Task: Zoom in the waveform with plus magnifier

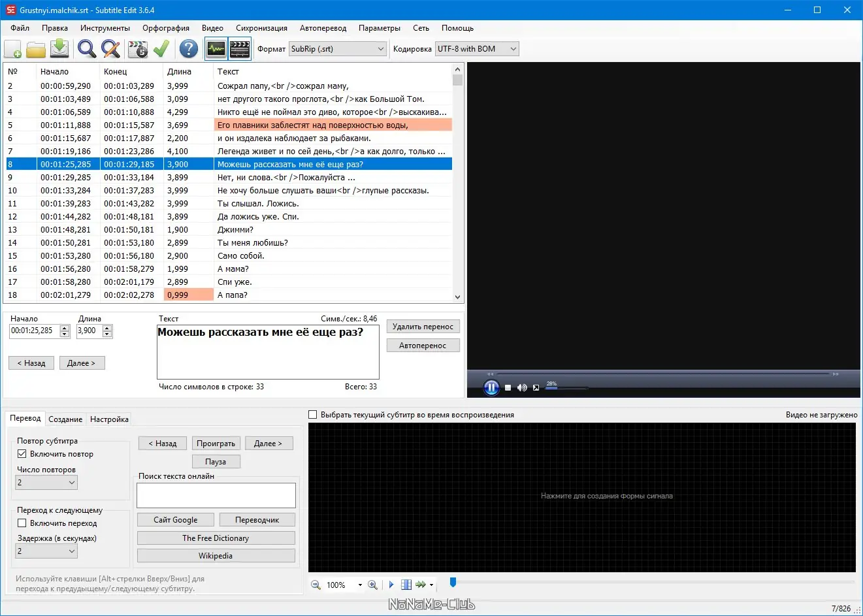Action: pos(372,585)
